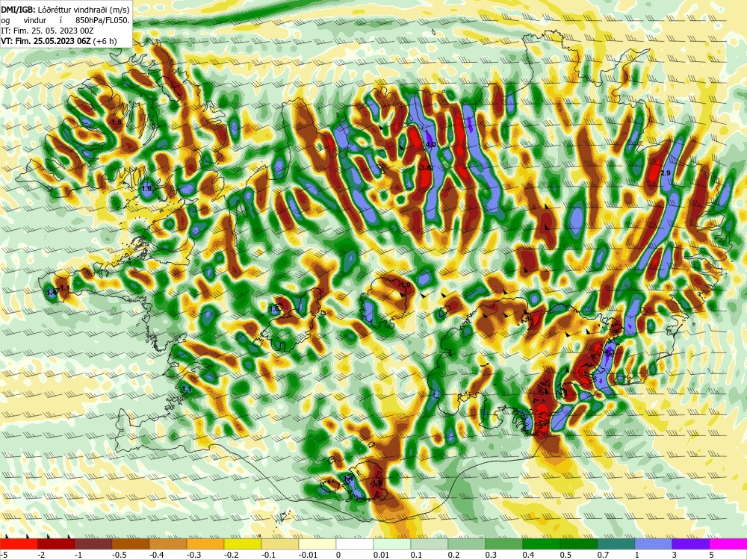Click the '-0.01' legend scale label

point(307,555)
